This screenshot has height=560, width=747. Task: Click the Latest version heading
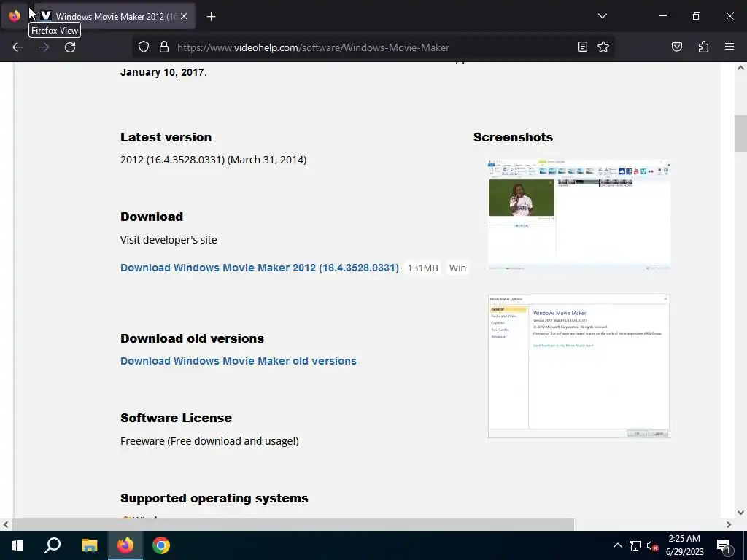pos(166,137)
